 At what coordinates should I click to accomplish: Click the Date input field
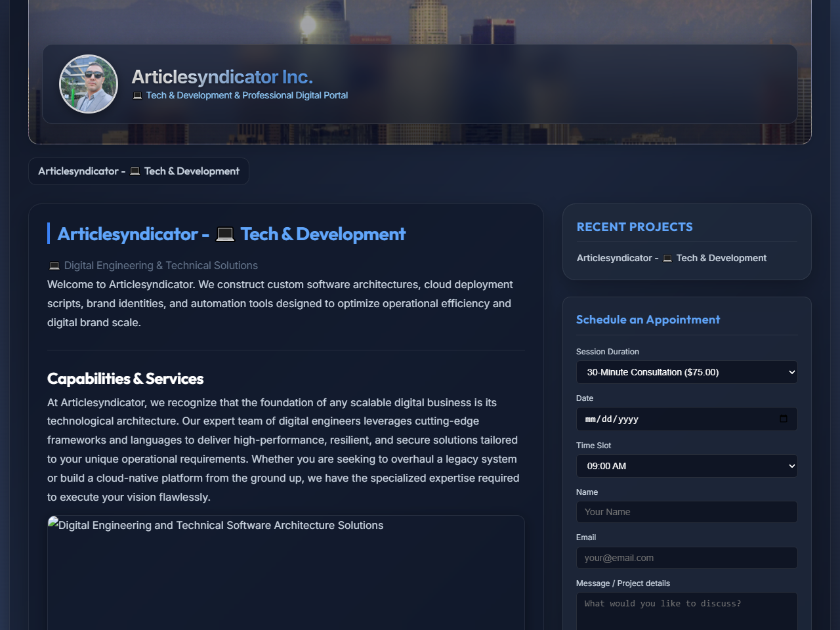(686, 419)
